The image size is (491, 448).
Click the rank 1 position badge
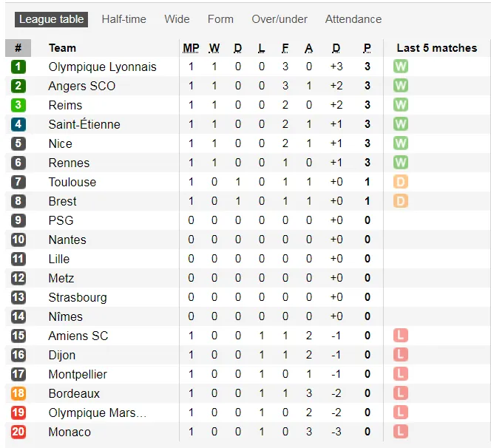click(18, 67)
